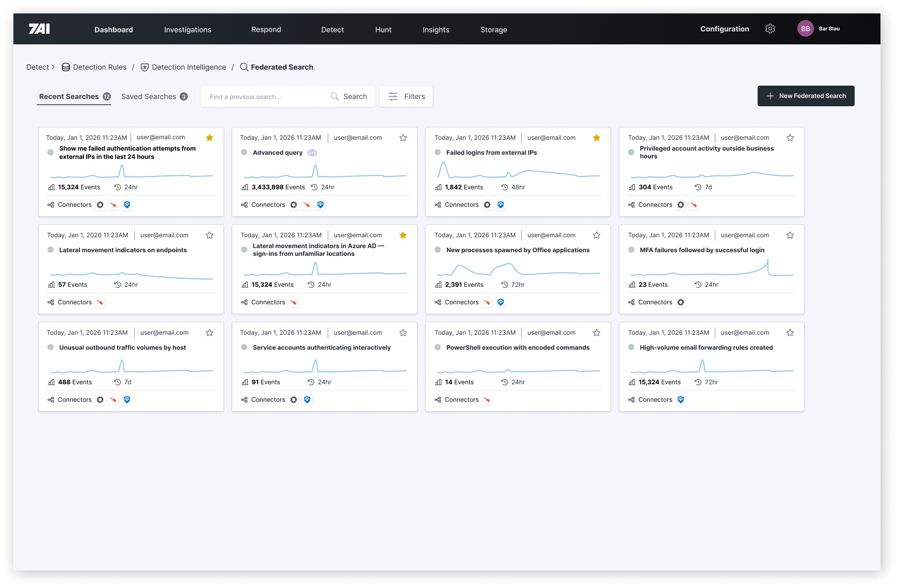This screenshot has height=588, width=898.
Task: Star the MFA failures followed by successful login
Action: [790, 235]
